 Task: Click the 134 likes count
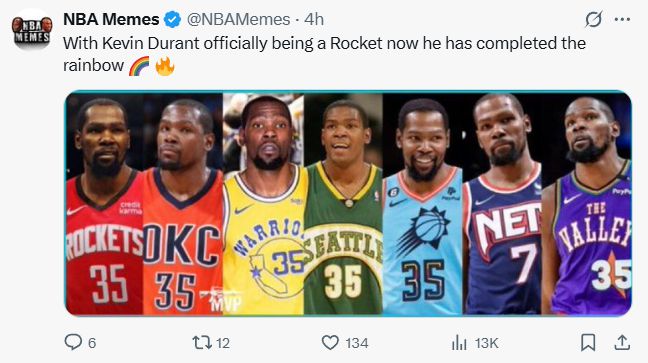(357, 343)
